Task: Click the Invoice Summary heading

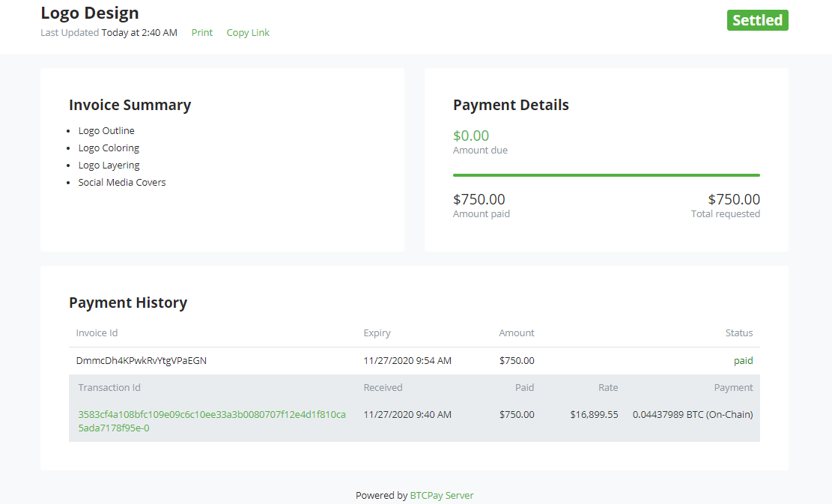Action: pos(130,105)
